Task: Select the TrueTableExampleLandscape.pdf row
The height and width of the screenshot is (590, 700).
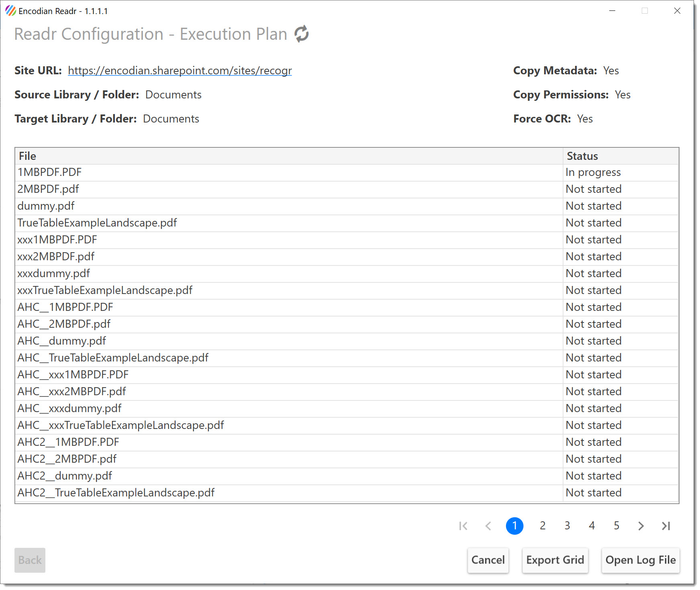Action: point(347,223)
